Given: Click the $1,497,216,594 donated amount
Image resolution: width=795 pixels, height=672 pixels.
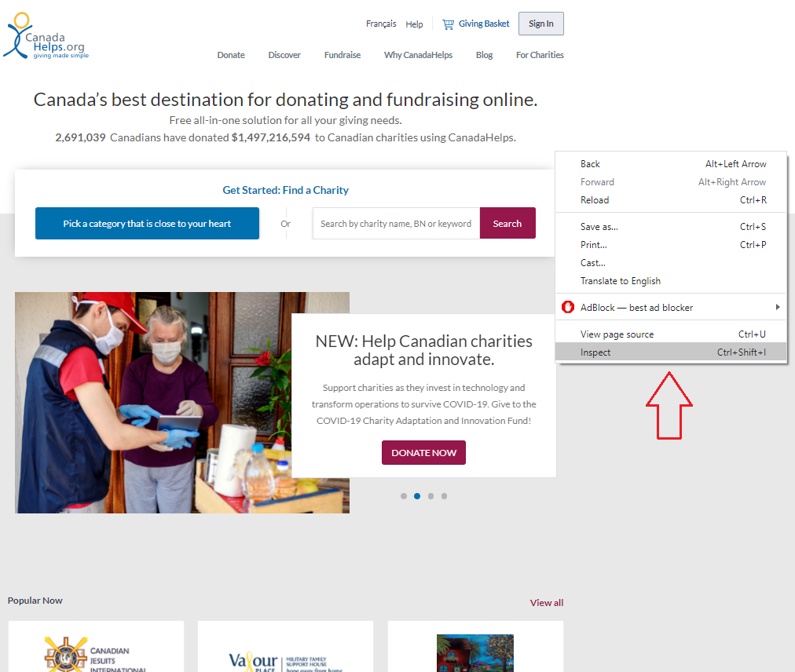Looking at the screenshot, I should tap(271, 137).
